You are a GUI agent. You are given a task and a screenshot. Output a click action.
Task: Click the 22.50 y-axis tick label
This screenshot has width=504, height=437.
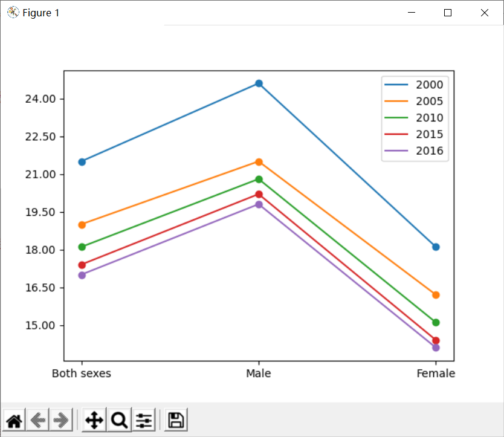pos(40,137)
